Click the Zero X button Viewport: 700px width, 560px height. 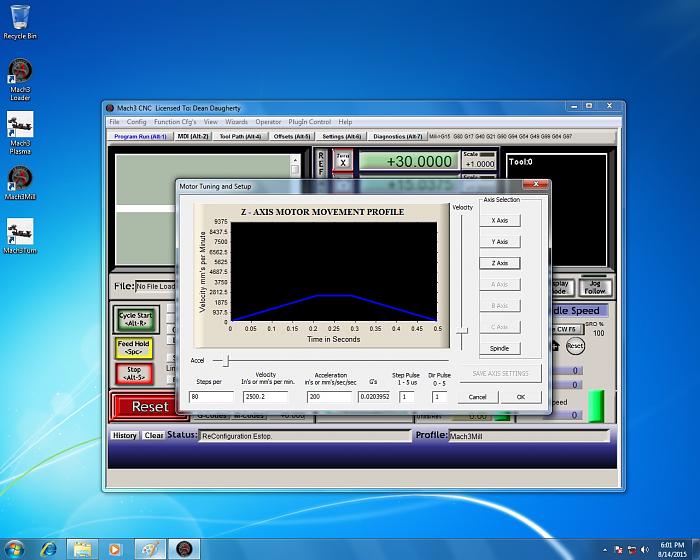(x=343, y=160)
